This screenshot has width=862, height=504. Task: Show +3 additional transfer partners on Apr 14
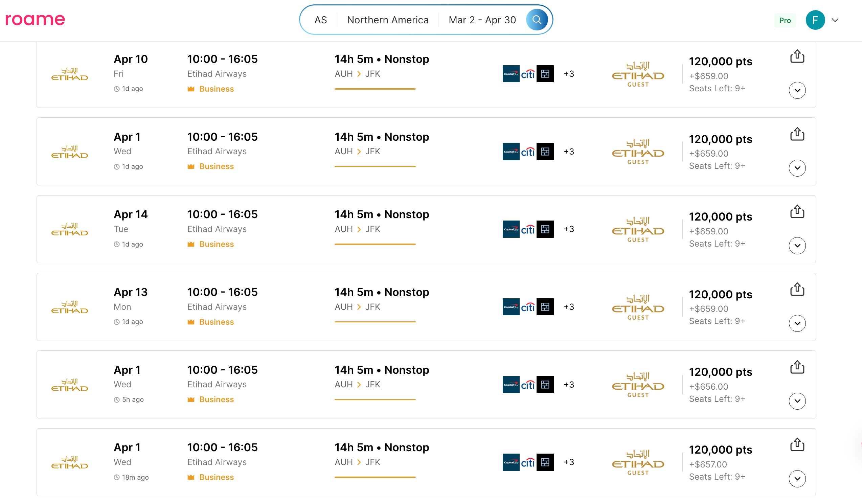pos(569,229)
